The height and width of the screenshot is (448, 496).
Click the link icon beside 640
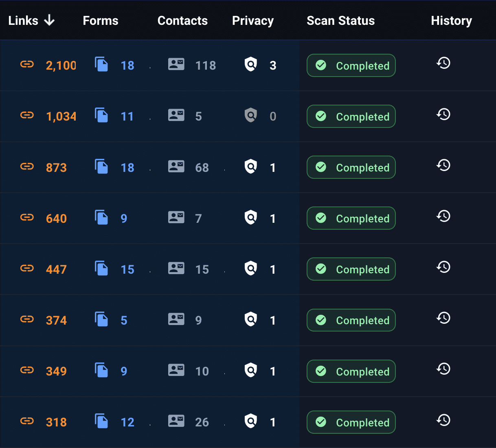point(27,217)
